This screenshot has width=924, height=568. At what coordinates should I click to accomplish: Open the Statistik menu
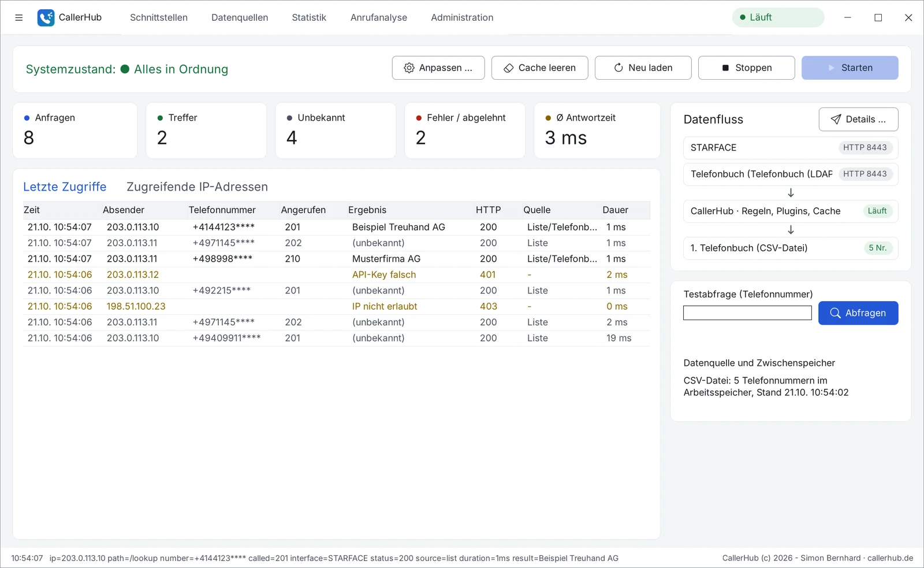[309, 17]
